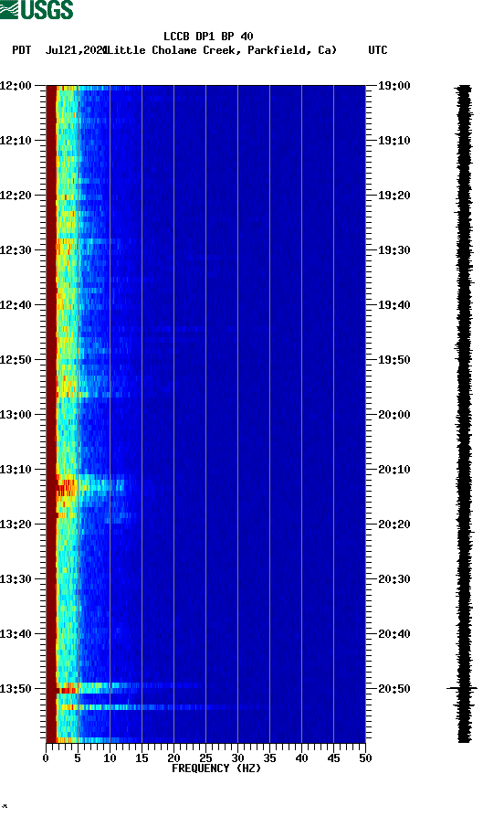Click the 20:50 UTC time label
The width and height of the screenshot is (504, 816).
pyautogui.click(x=394, y=688)
